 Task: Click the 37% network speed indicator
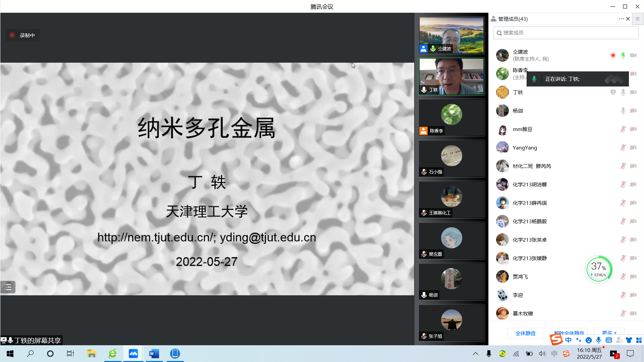599,269
